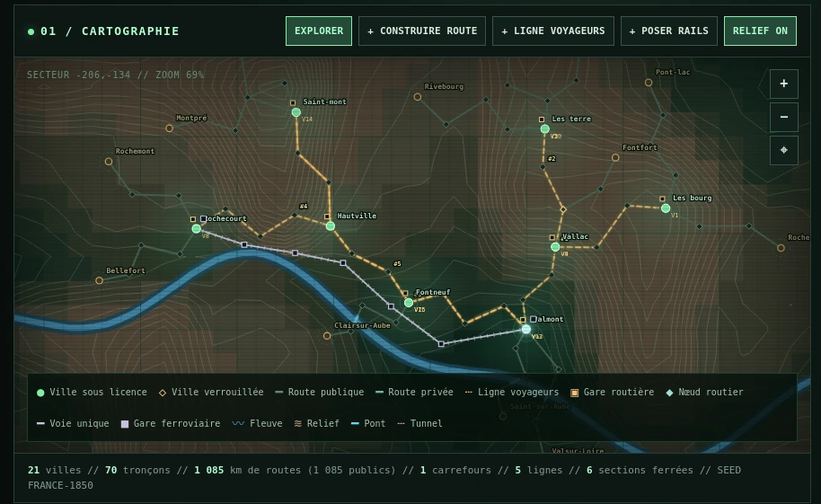Viewport: 821px width, 504px height.
Task: Activate the + POSER RAILS tool
Action: click(x=669, y=31)
